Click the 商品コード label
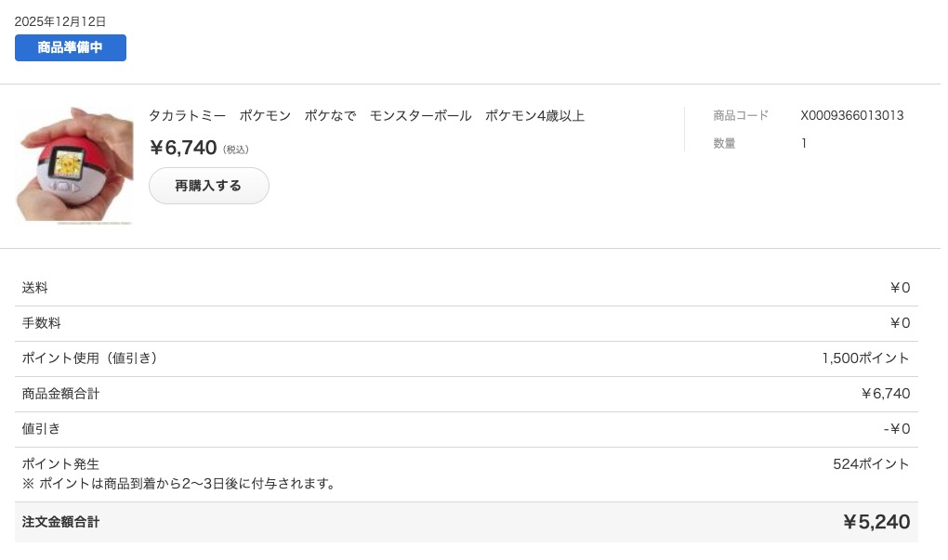Screen dimensions: 948x560 coord(741,116)
